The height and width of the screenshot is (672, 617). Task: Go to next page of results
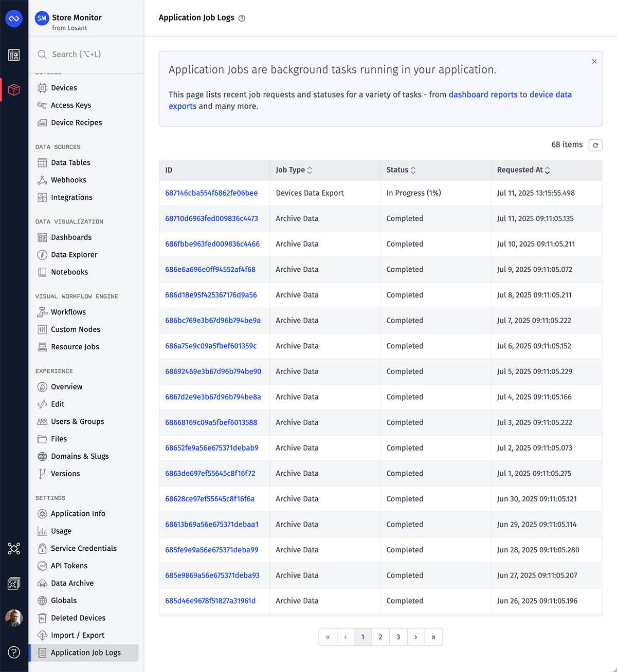click(416, 637)
